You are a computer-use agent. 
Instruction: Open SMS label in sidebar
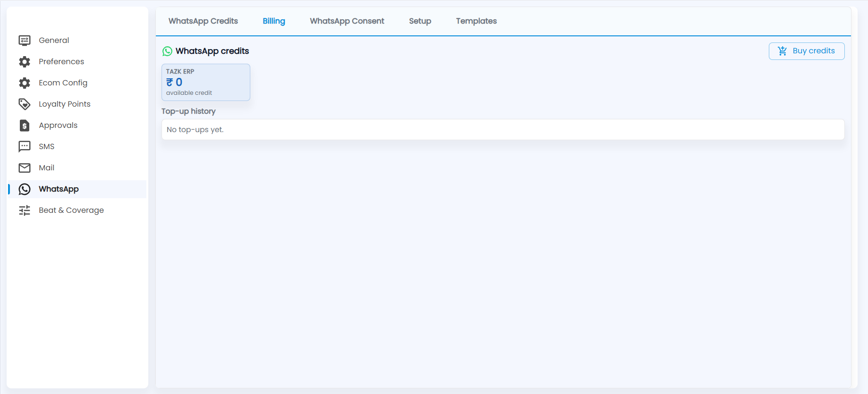click(47, 147)
